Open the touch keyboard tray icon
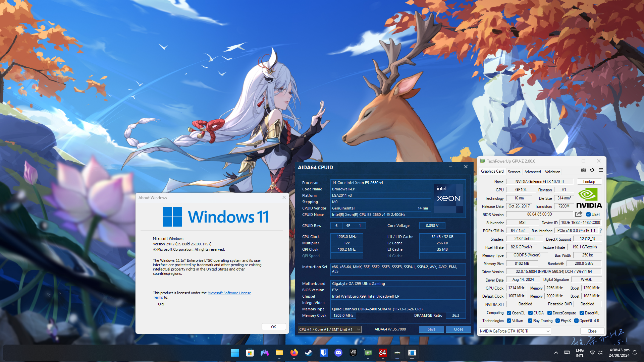Image resolution: width=644 pixels, height=362 pixels. pyautogui.click(x=567, y=353)
